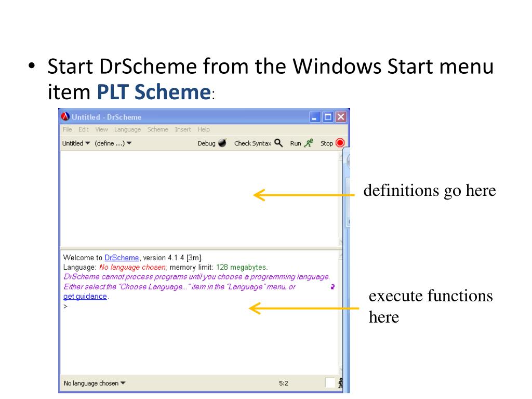
Task: Click the running figure icon in status bar
Action: [340, 383]
